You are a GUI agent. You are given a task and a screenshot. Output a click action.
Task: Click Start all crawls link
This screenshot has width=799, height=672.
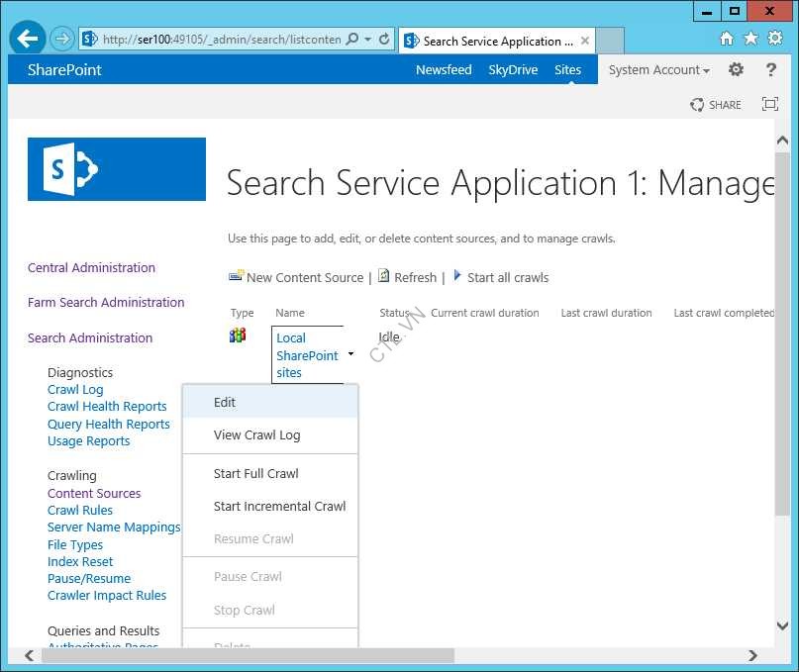click(507, 277)
